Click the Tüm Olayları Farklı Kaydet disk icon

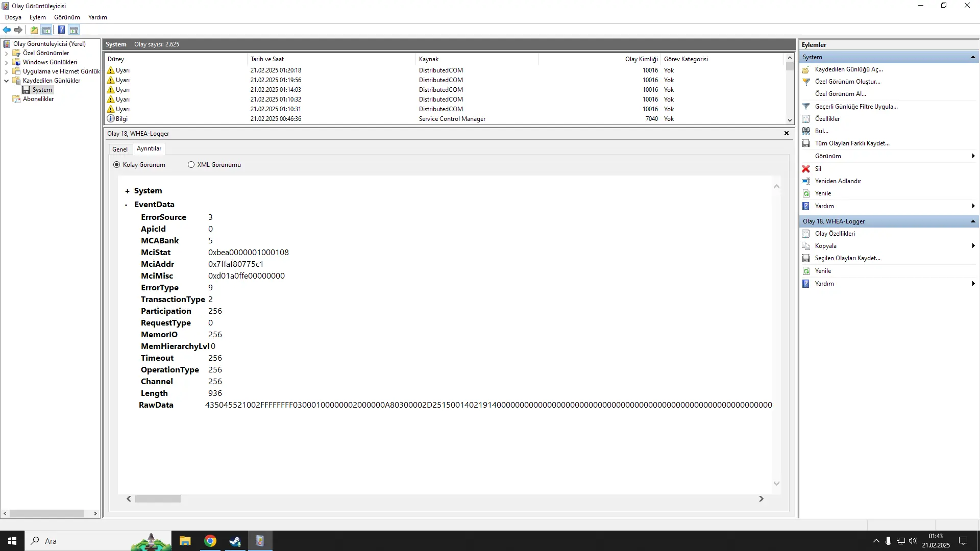pos(806,143)
